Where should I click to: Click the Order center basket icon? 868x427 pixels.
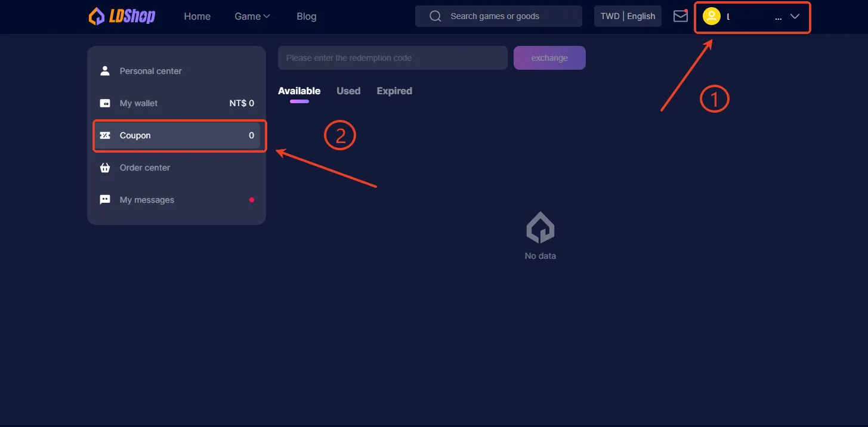[105, 168]
